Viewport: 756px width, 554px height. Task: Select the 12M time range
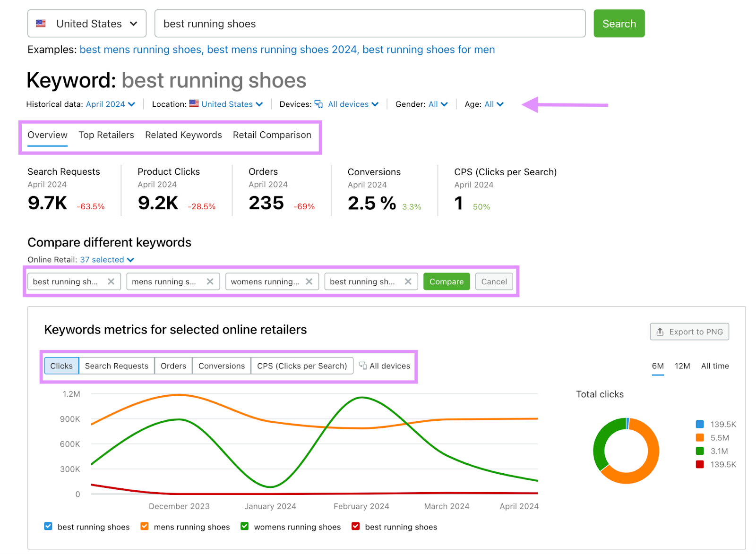click(x=682, y=366)
